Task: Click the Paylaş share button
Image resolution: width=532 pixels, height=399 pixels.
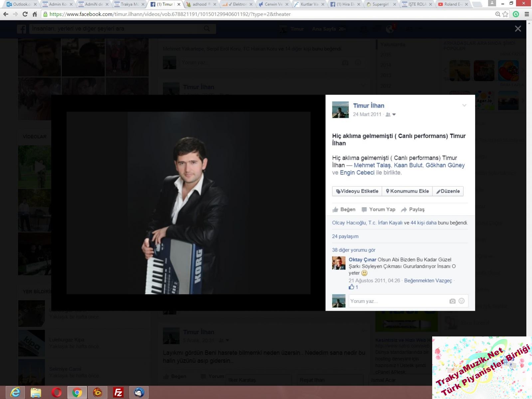Action: [x=413, y=210]
